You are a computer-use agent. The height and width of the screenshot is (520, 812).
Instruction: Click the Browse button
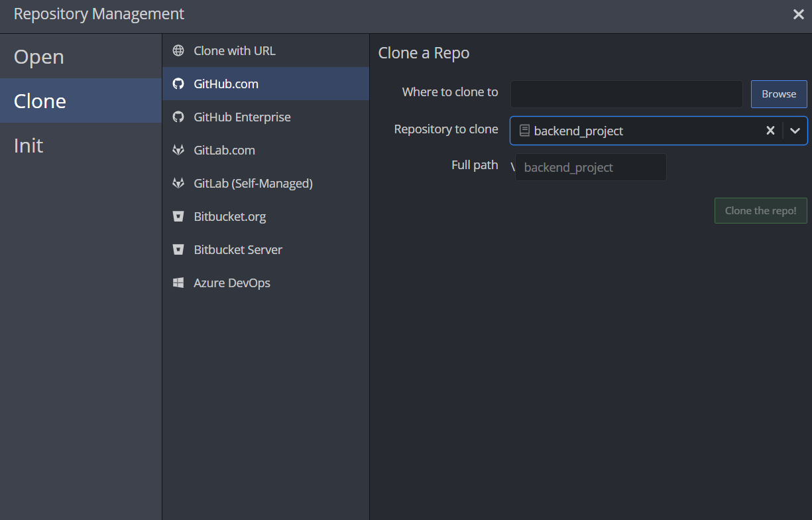pyautogui.click(x=778, y=94)
